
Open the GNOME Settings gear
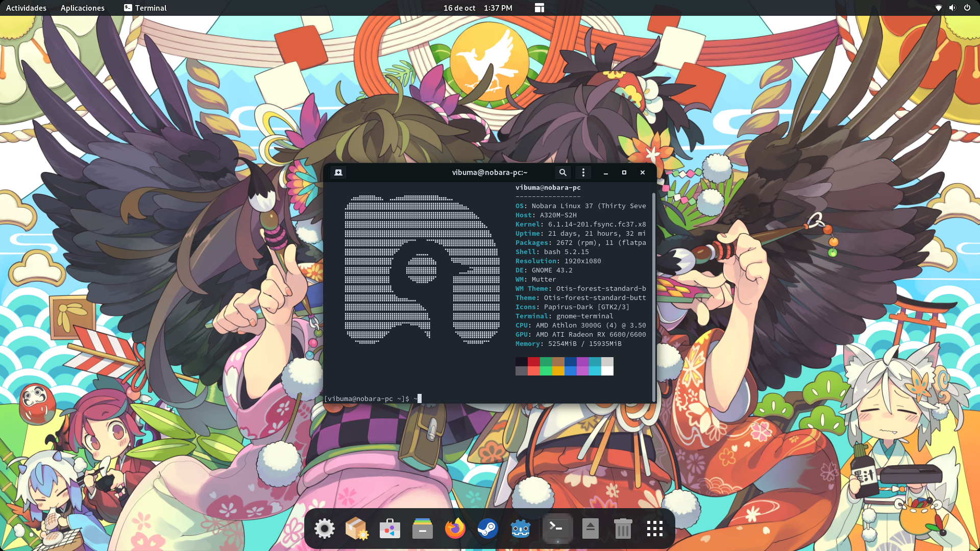[325, 528]
